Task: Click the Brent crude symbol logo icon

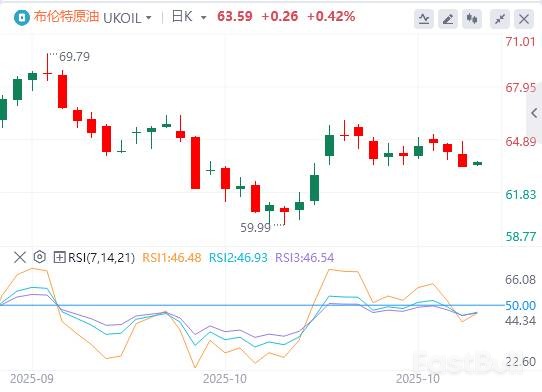Action: tap(22, 18)
